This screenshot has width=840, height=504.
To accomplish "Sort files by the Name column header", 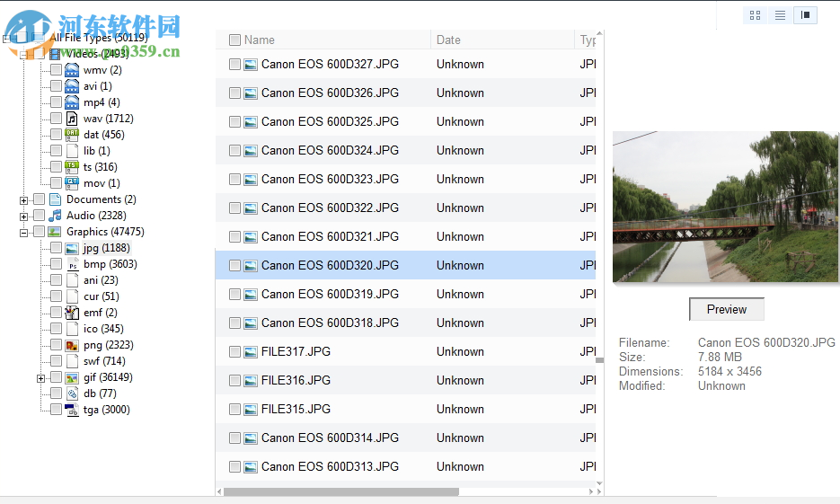I will (260, 40).
